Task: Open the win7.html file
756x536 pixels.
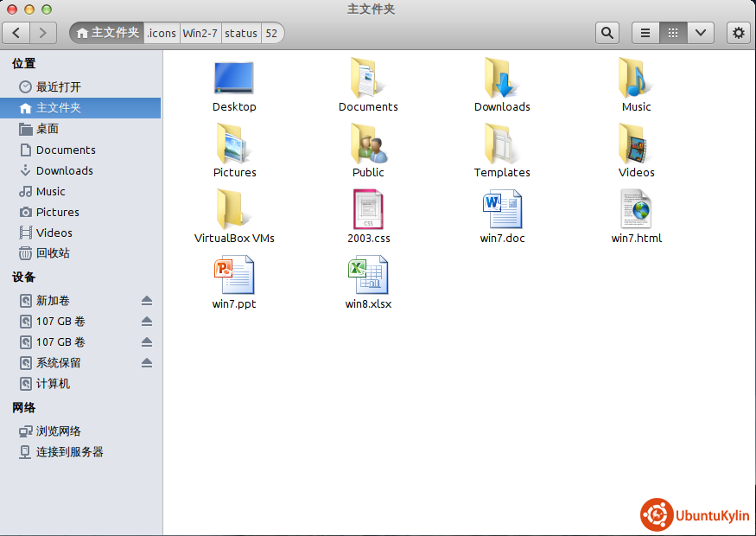Action: pyautogui.click(x=636, y=211)
